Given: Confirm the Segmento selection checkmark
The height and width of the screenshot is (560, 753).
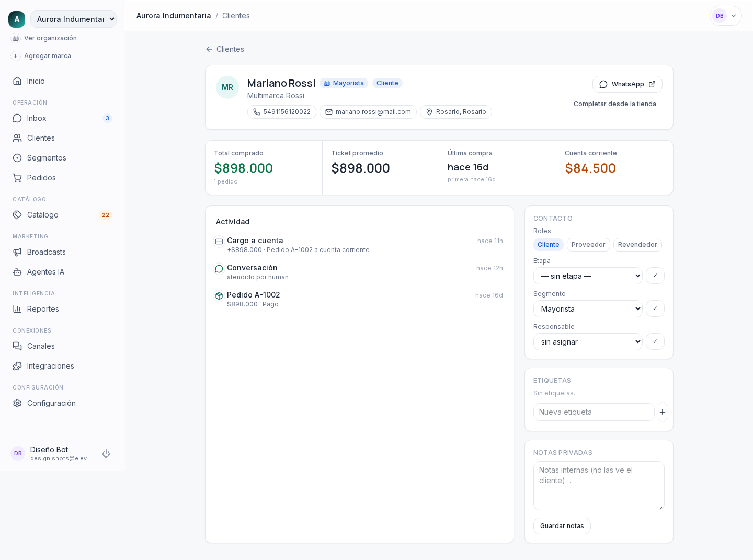Looking at the screenshot, I should [655, 308].
